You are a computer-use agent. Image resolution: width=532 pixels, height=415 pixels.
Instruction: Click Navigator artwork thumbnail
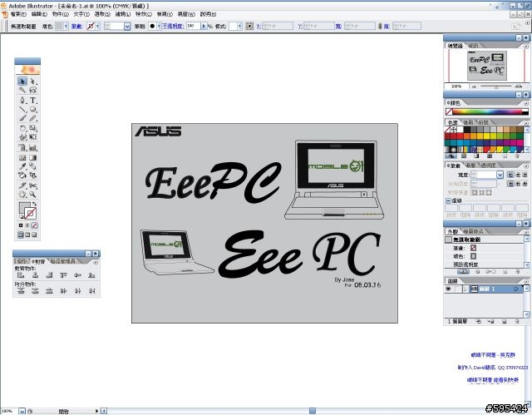pos(487,66)
